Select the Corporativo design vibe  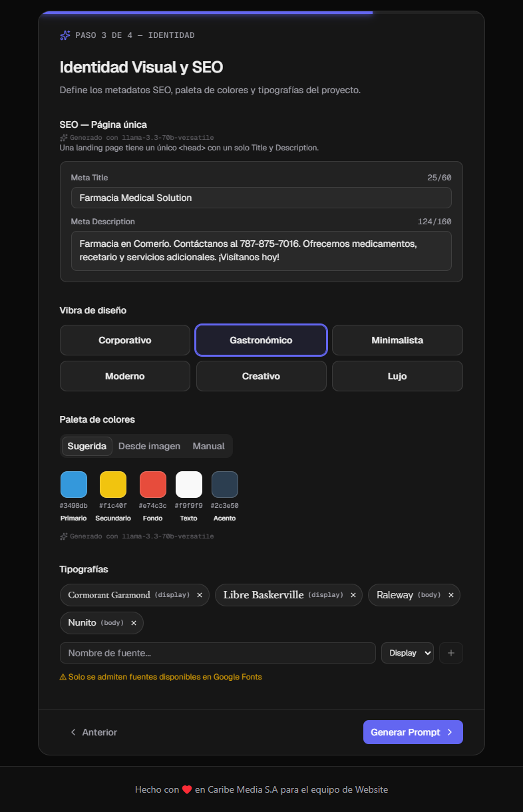125,340
